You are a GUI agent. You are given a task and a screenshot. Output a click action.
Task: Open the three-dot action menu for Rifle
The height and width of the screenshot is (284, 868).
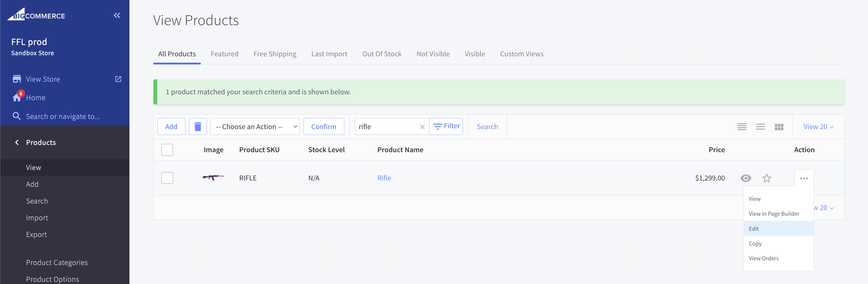[x=804, y=178]
